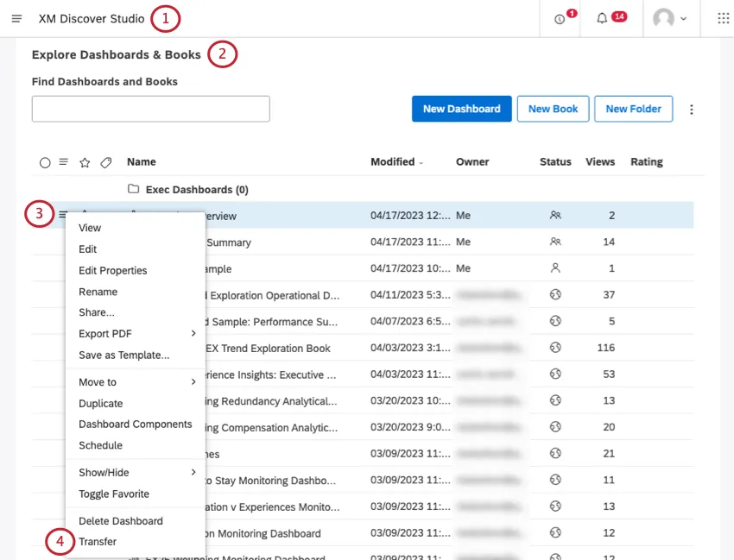The image size is (734, 560).
Task: Click the star column header icon
Action: 83,162
